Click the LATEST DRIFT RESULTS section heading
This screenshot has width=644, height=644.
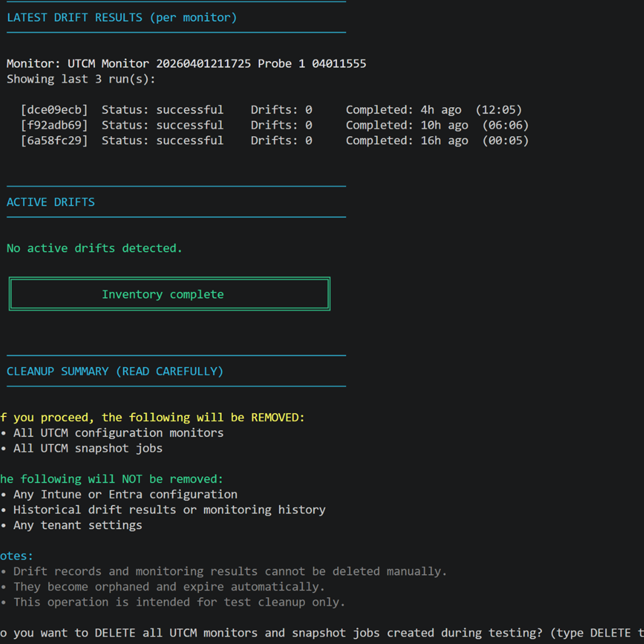coord(122,18)
